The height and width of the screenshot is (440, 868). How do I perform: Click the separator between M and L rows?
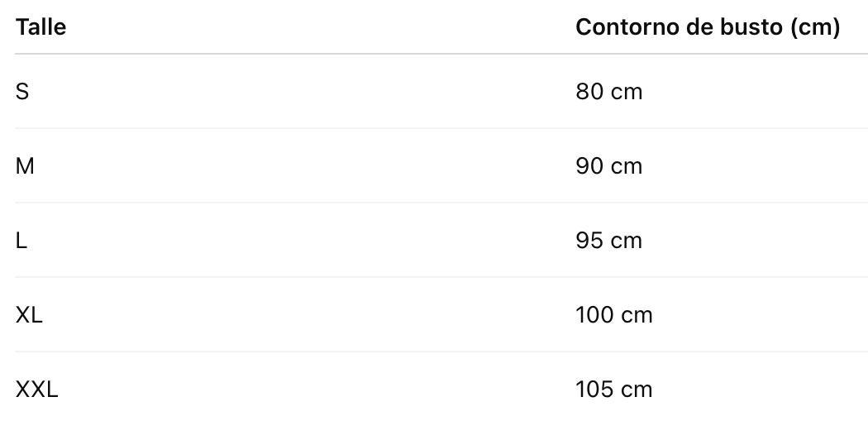tap(441, 203)
